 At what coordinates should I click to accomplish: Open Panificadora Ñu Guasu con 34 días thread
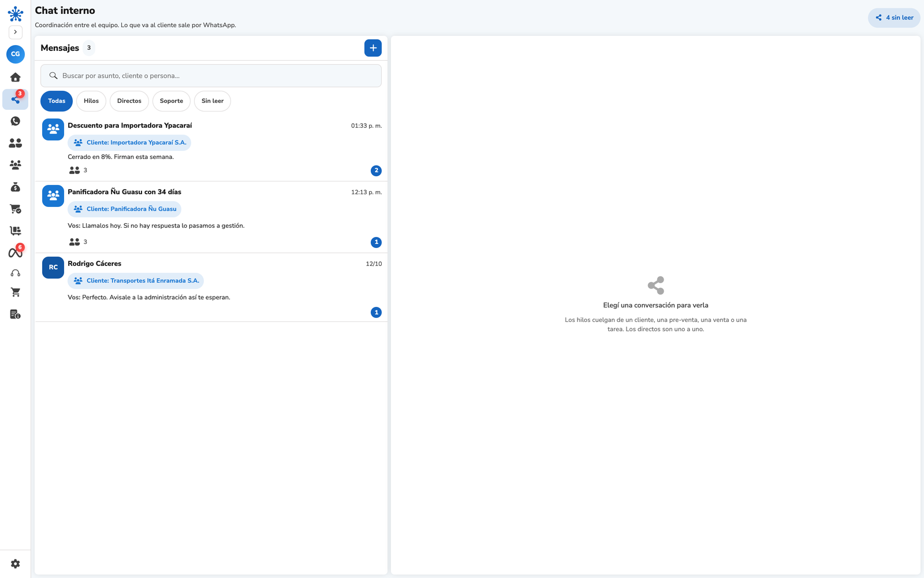click(211, 217)
